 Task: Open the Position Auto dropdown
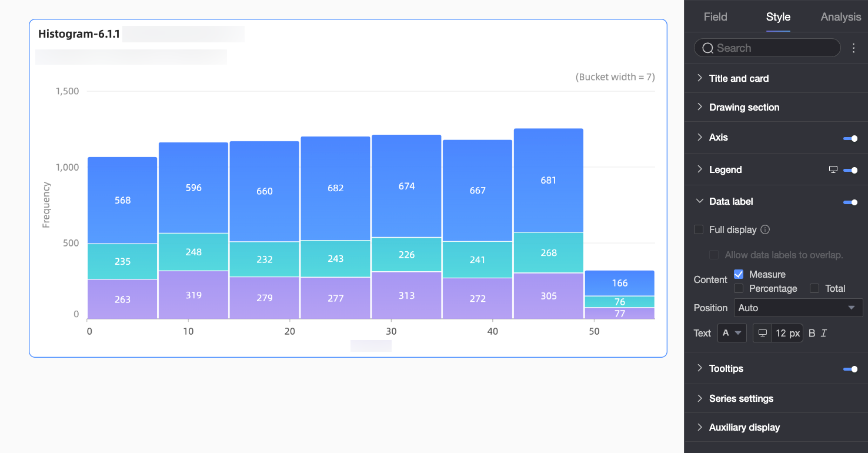coord(798,308)
